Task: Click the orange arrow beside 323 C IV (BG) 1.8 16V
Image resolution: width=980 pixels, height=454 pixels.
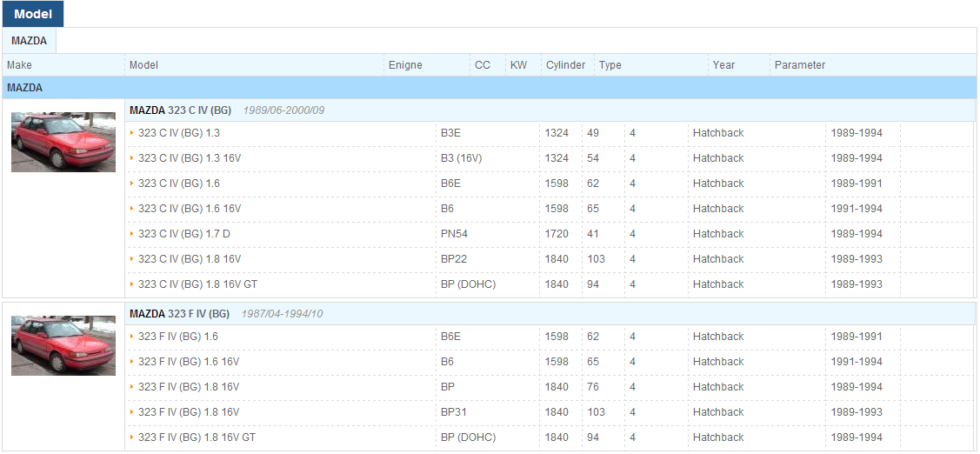Action: pos(132,259)
